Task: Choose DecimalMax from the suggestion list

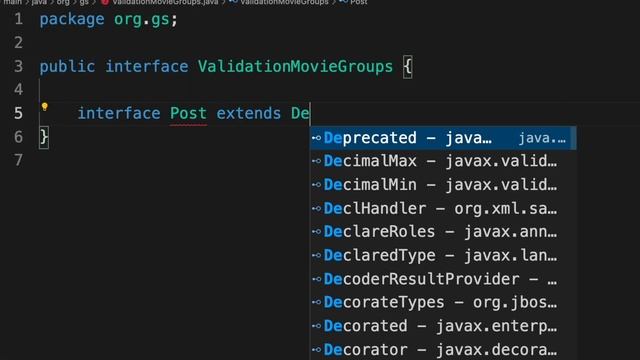Action: point(443,161)
